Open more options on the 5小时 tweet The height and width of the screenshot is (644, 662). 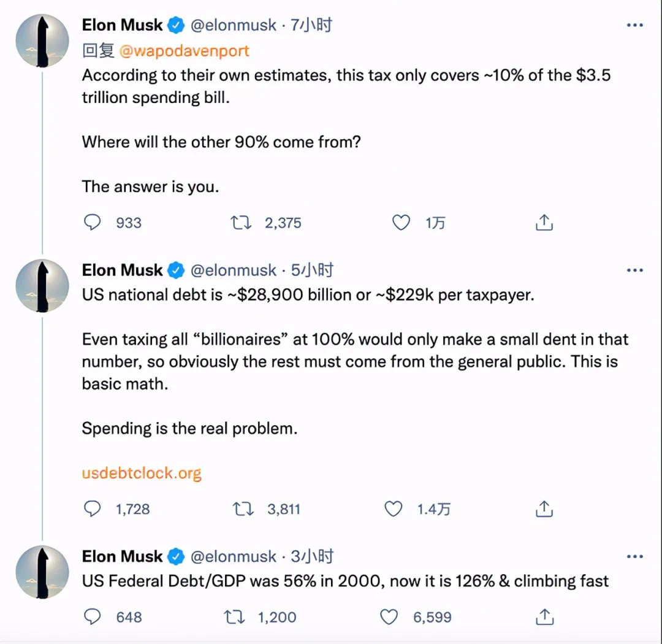pyautogui.click(x=634, y=270)
